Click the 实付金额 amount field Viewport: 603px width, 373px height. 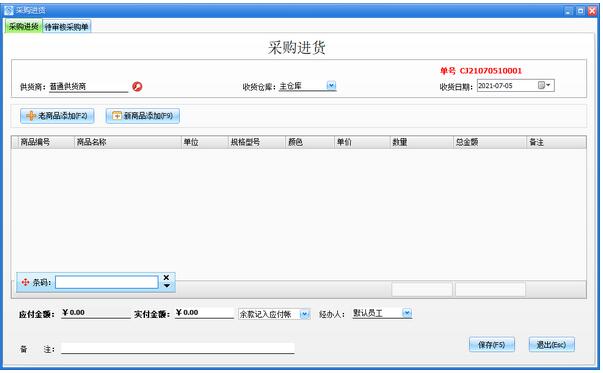[x=205, y=313]
